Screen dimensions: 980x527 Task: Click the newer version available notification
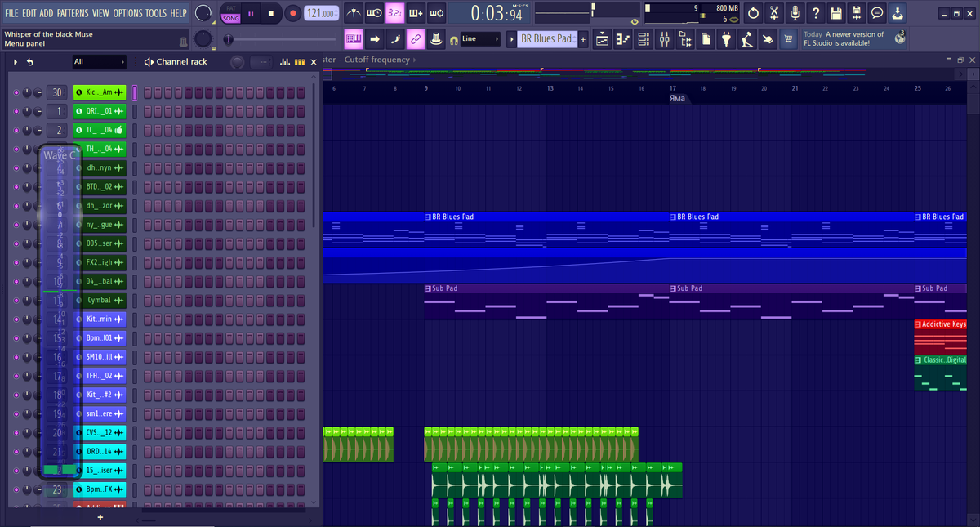click(855, 38)
